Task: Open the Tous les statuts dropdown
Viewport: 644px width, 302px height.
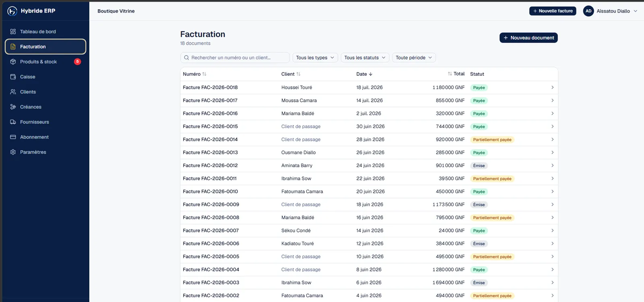Action: click(x=365, y=58)
